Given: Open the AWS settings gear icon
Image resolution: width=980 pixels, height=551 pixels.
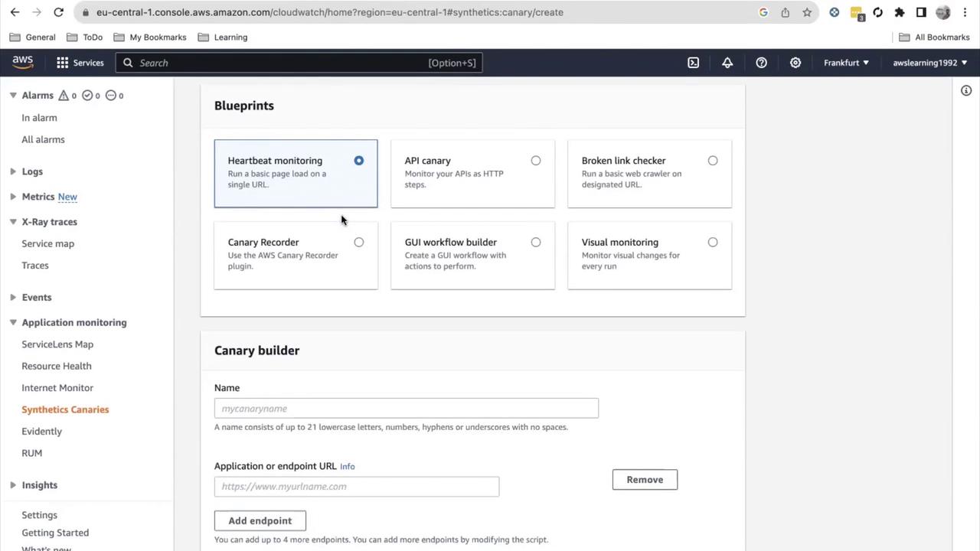Looking at the screenshot, I should 795,63.
